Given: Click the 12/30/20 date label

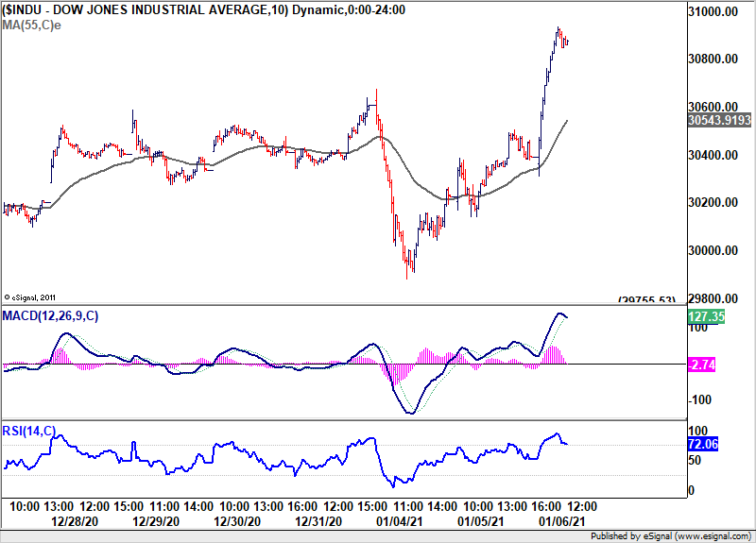Looking at the screenshot, I should click(x=237, y=521).
